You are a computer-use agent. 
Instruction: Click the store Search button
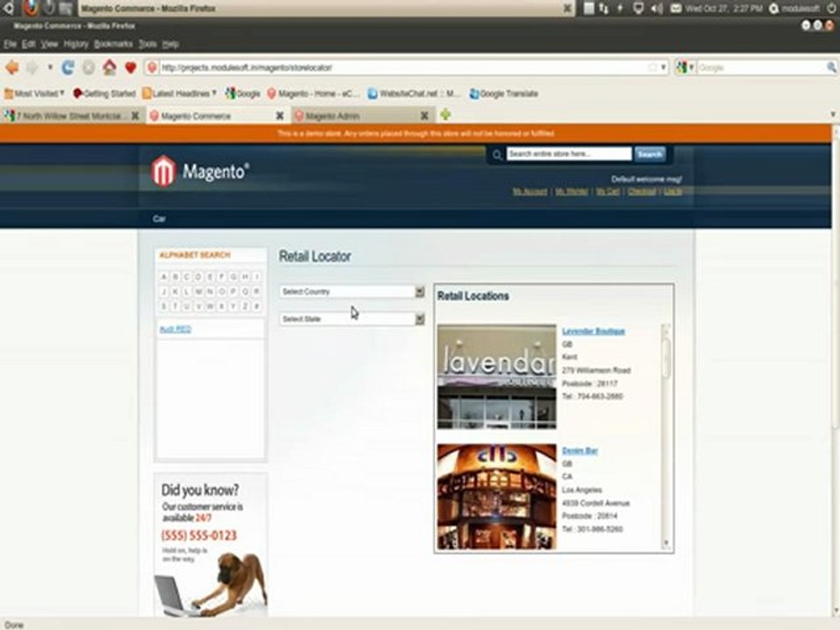point(650,154)
